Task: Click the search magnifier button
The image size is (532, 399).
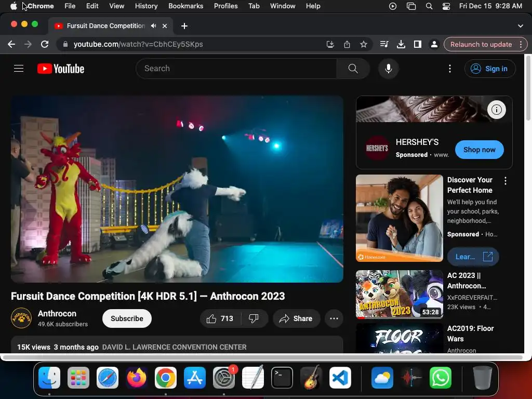Action: click(x=353, y=69)
